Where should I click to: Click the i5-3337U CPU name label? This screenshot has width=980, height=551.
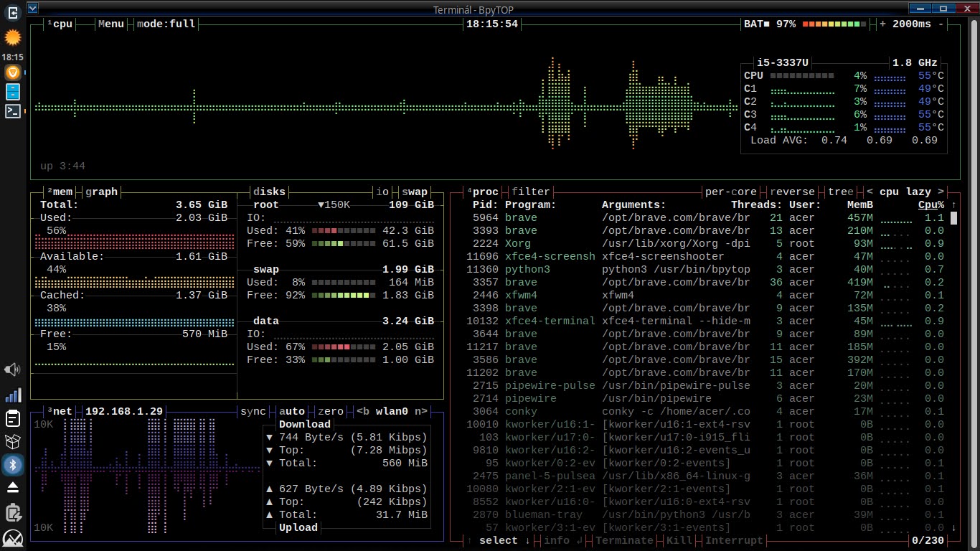[x=783, y=62]
